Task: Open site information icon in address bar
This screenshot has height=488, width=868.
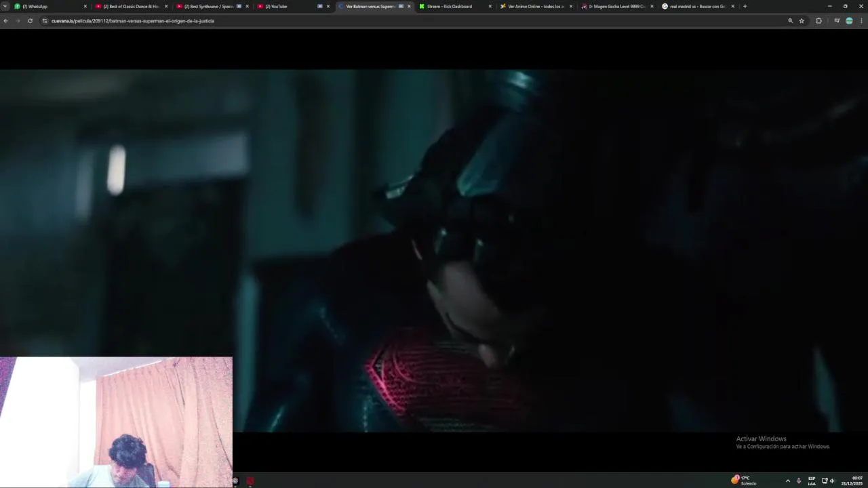Action: coord(45,21)
